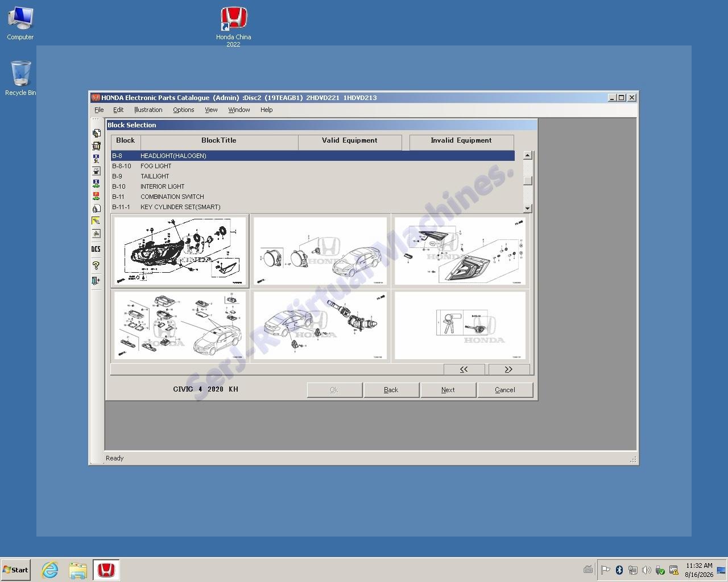Click the DCS sidebar icon
728x582 pixels.
point(96,249)
